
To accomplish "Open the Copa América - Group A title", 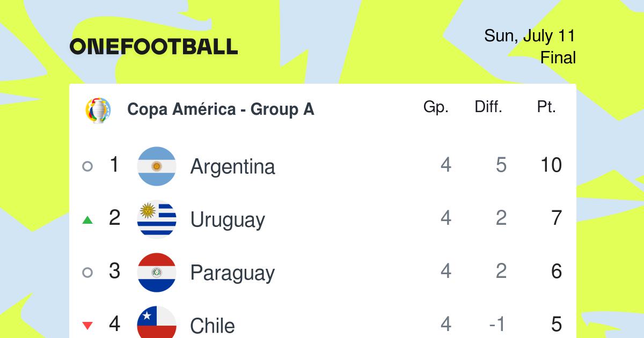I will pos(221,109).
